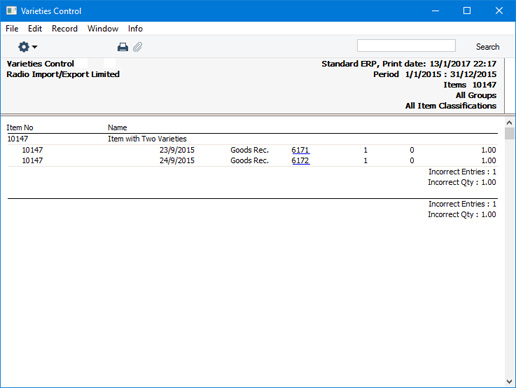This screenshot has height=388, width=516.
Task: Maximize the Varieties Control window
Action: pyautogui.click(x=467, y=11)
